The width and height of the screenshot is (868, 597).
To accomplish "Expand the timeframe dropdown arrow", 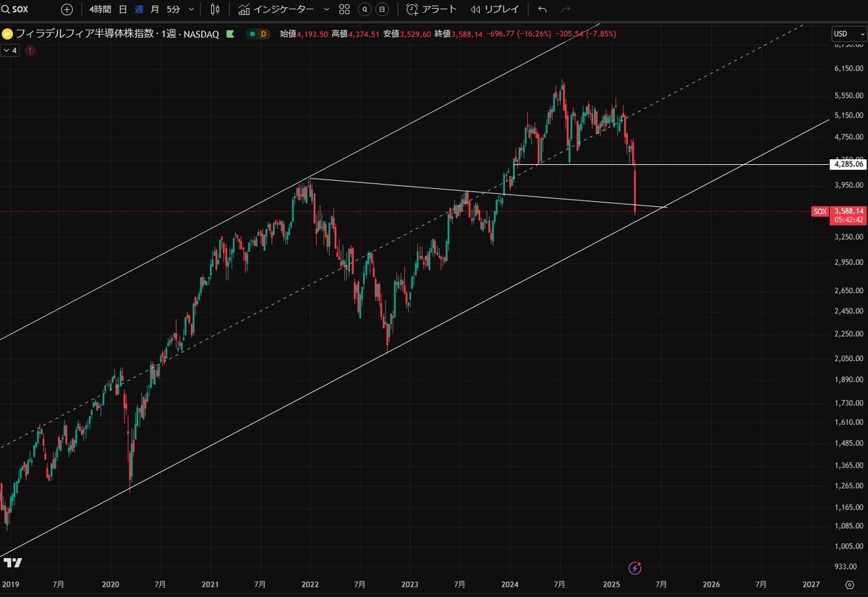I will [191, 9].
